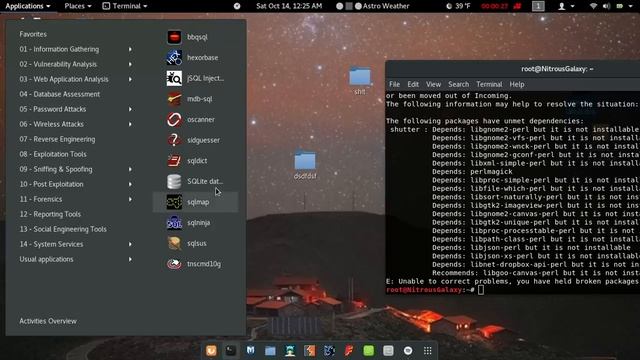Open grey notes icon in dock
Viewport: 640px width, 360px height.
pyautogui.click(x=388, y=351)
